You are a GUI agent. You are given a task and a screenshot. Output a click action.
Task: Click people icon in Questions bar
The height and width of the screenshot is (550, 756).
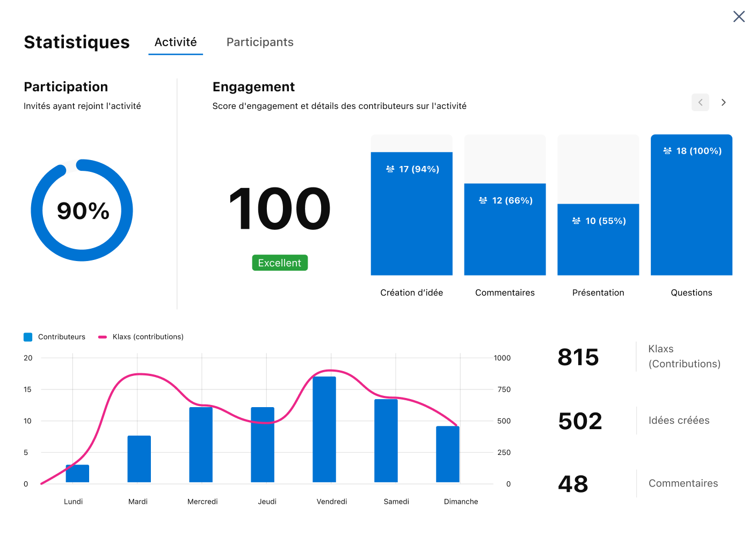click(667, 151)
